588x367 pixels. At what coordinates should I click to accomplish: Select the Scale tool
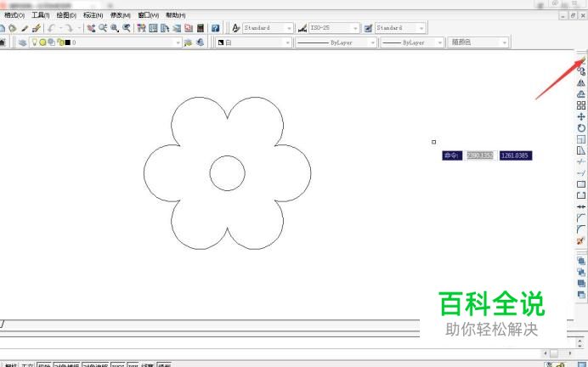point(581,139)
